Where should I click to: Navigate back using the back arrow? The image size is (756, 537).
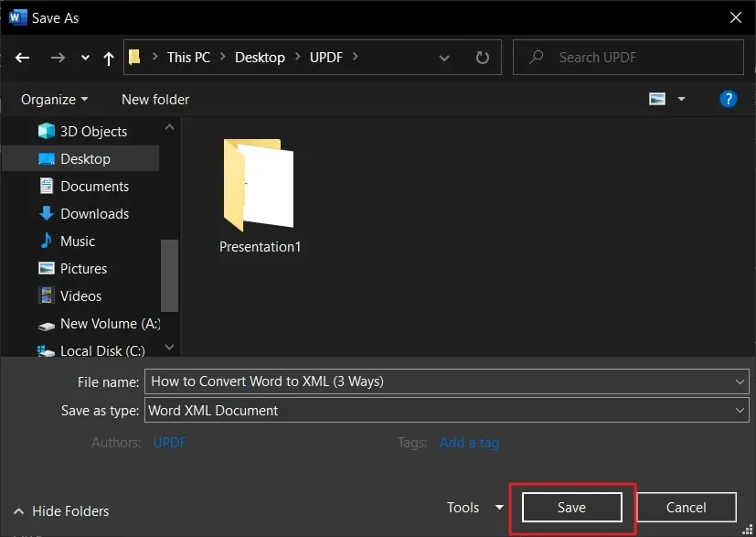22,57
